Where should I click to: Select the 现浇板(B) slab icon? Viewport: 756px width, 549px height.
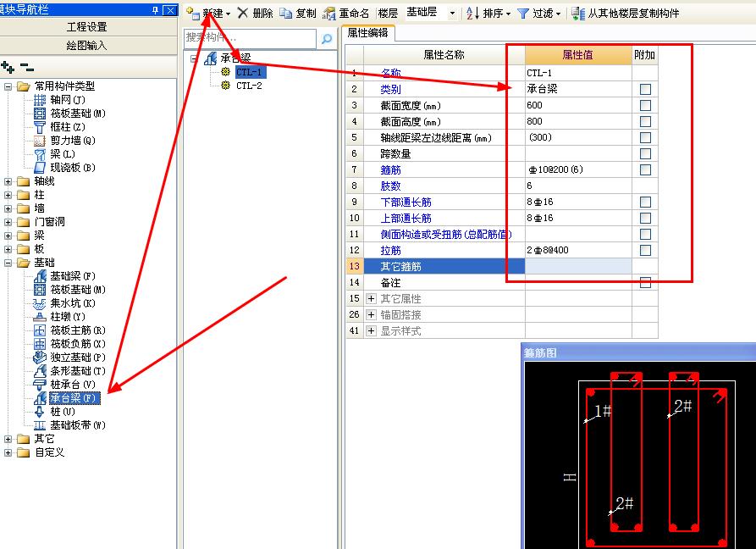click(x=40, y=168)
